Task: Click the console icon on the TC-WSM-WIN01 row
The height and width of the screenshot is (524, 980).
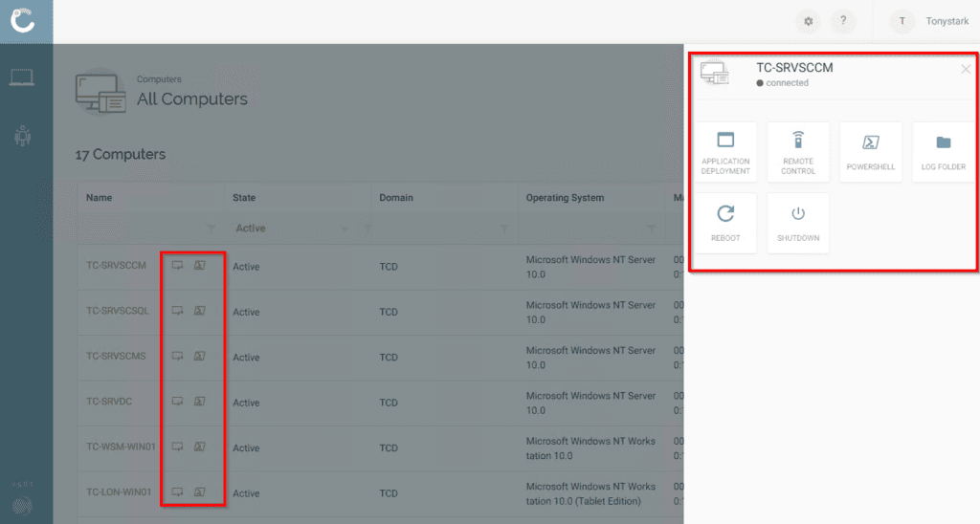Action: tap(199, 447)
